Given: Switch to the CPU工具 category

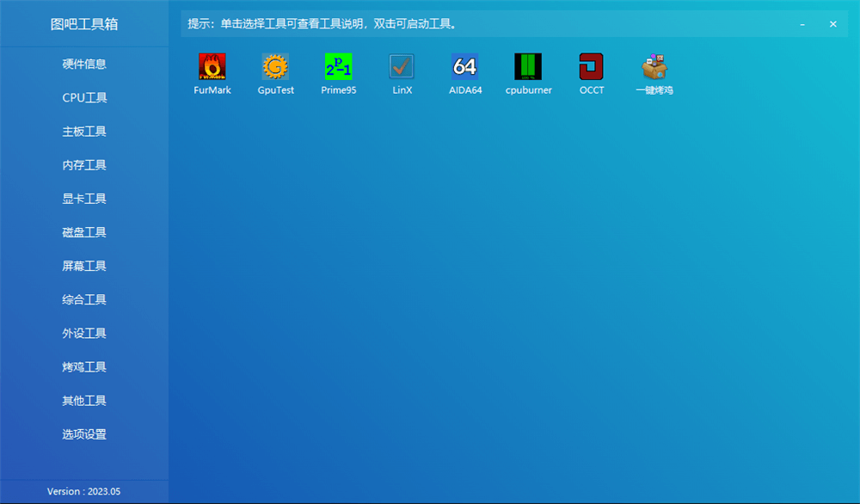Looking at the screenshot, I should (83, 97).
